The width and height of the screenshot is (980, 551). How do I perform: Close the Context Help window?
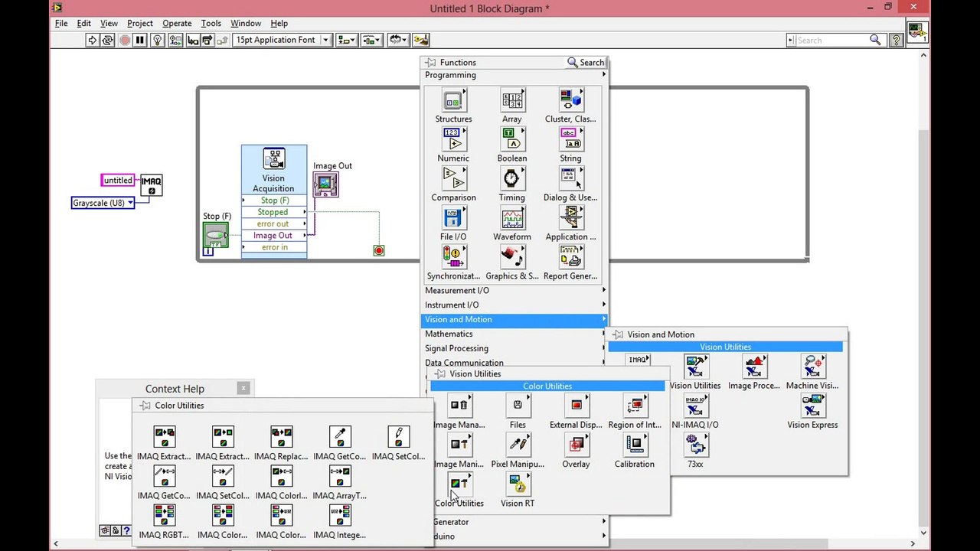(243, 388)
